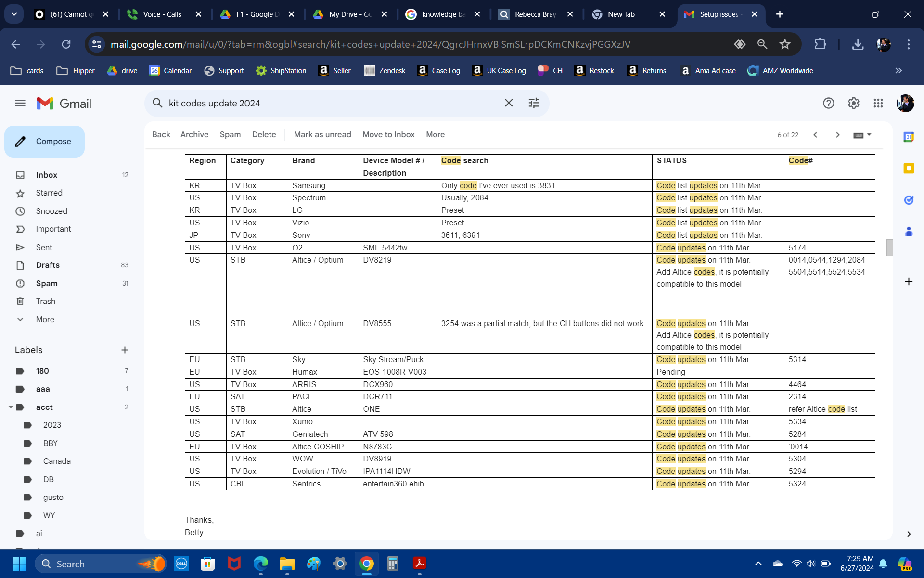This screenshot has width=924, height=578.
Task: Click the Compose button
Action: coord(45,142)
